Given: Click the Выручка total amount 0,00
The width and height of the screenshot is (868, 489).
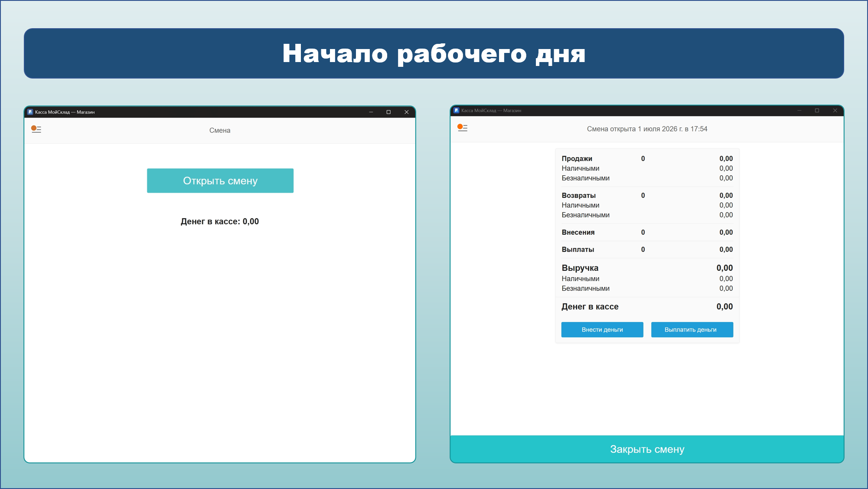Looking at the screenshot, I should click(x=724, y=268).
